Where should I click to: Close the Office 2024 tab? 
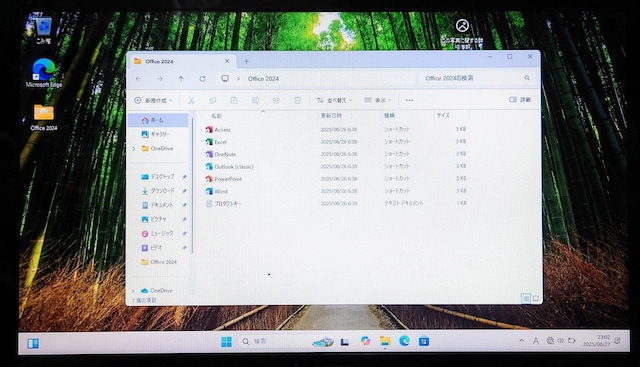(227, 61)
